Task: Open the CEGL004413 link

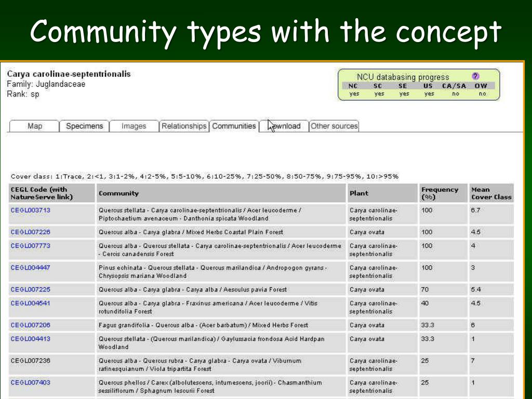Action: pyautogui.click(x=31, y=339)
